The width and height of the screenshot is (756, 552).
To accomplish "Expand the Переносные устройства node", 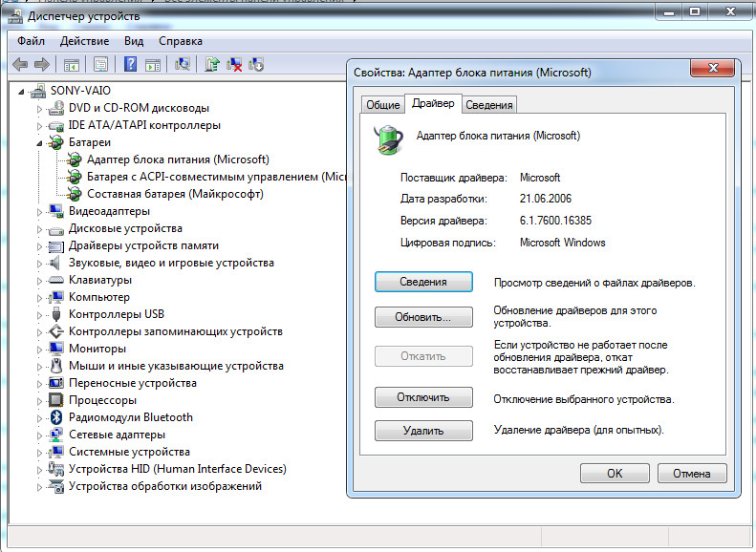I will click(x=39, y=384).
